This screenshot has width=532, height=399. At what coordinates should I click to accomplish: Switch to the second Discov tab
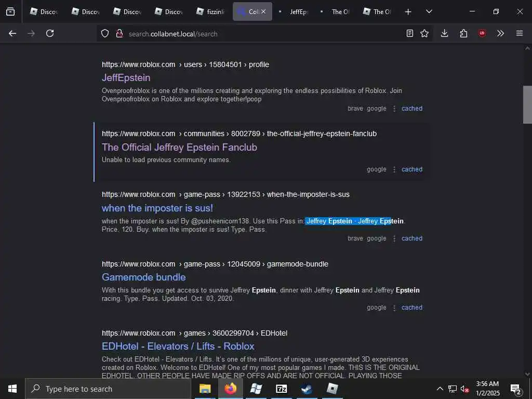(86, 11)
